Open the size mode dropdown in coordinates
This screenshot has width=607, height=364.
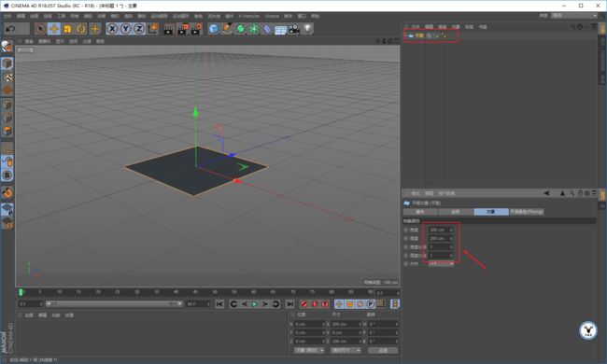click(346, 350)
